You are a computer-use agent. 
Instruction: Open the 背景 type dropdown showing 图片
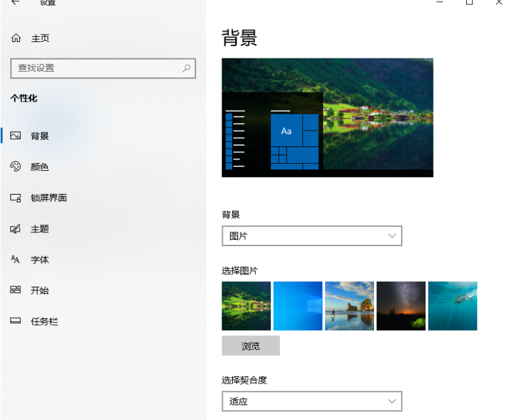[312, 236]
